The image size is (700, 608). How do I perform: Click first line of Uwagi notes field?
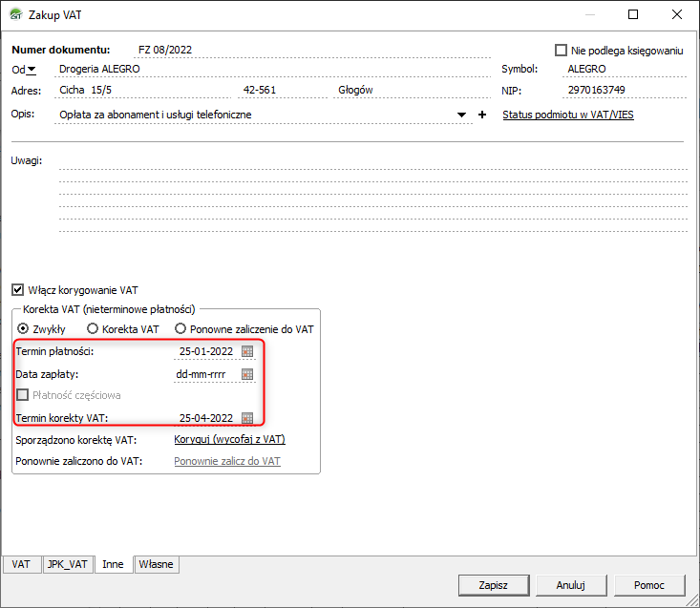click(372, 163)
